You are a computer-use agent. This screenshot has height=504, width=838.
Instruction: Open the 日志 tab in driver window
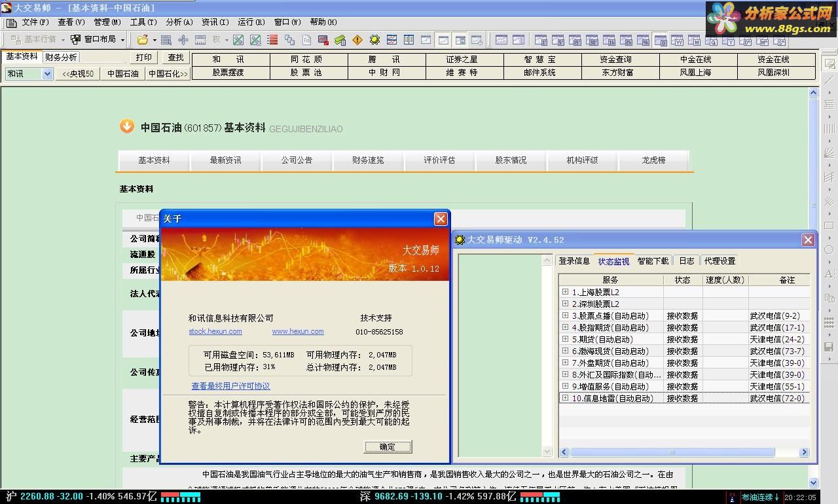tap(686, 261)
